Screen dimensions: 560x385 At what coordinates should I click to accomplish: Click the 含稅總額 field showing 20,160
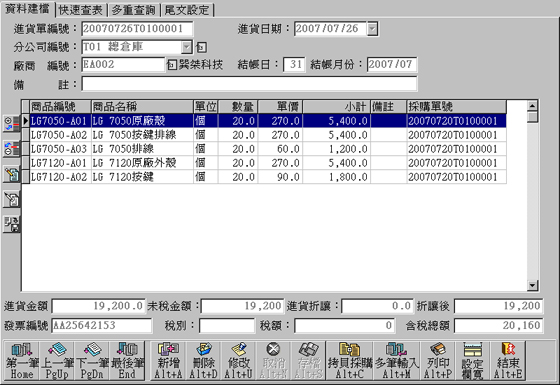(499, 325)
